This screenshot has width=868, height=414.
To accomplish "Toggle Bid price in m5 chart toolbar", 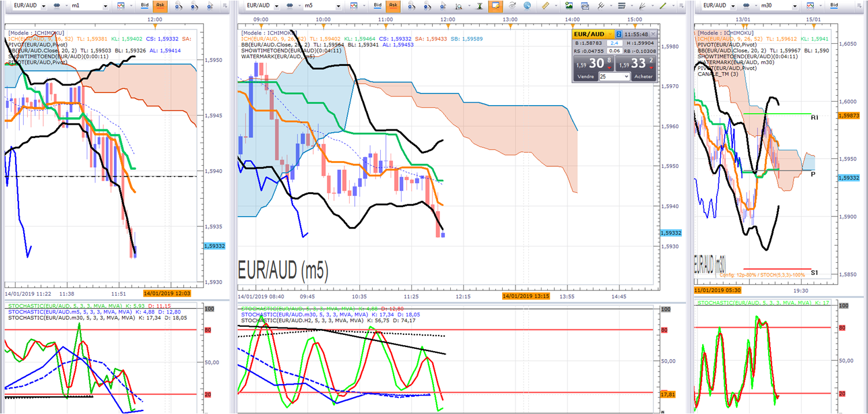I will pos(378,5).
